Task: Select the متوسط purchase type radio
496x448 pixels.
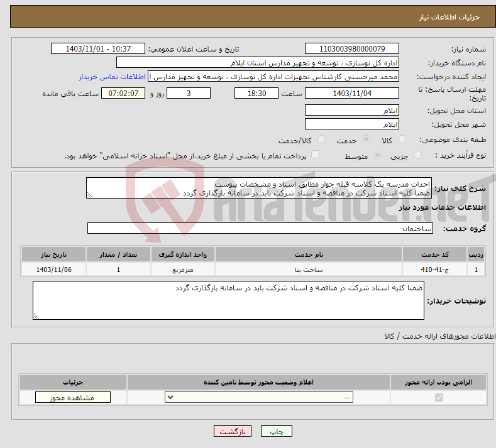Action: coord(377,155)
